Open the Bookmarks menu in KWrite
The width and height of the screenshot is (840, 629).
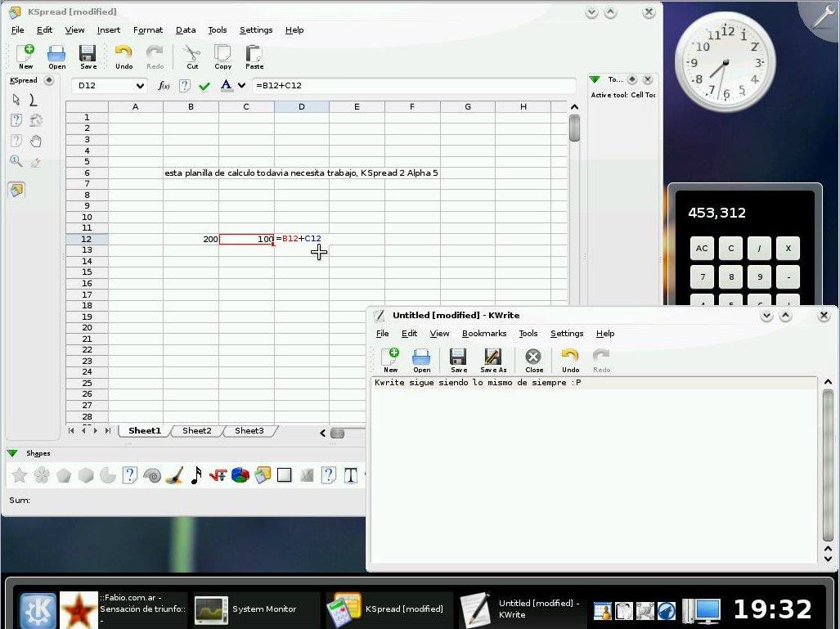484,333
